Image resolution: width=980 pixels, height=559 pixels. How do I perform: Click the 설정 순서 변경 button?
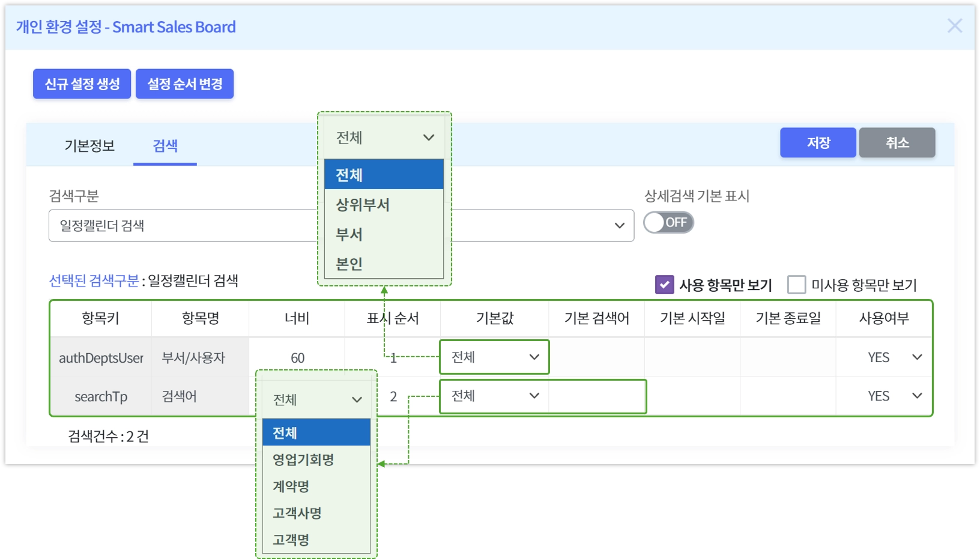pyautogui.click(x=184, y=83)
